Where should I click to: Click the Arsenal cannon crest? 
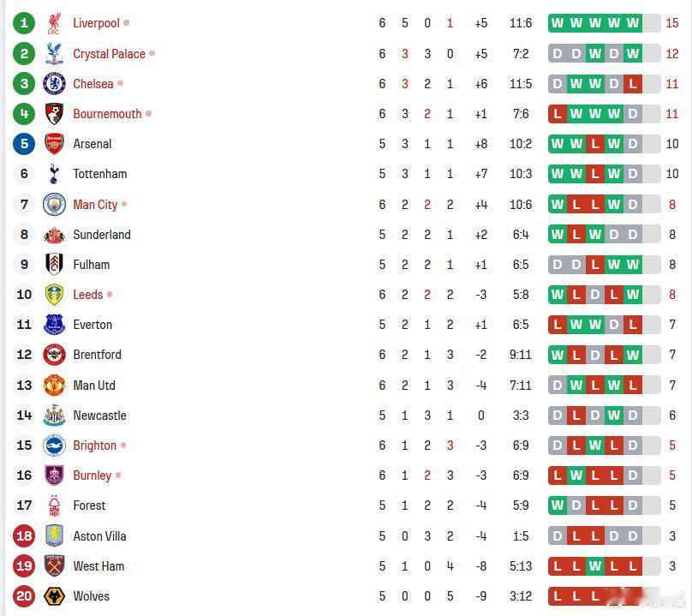click(54, 144)
